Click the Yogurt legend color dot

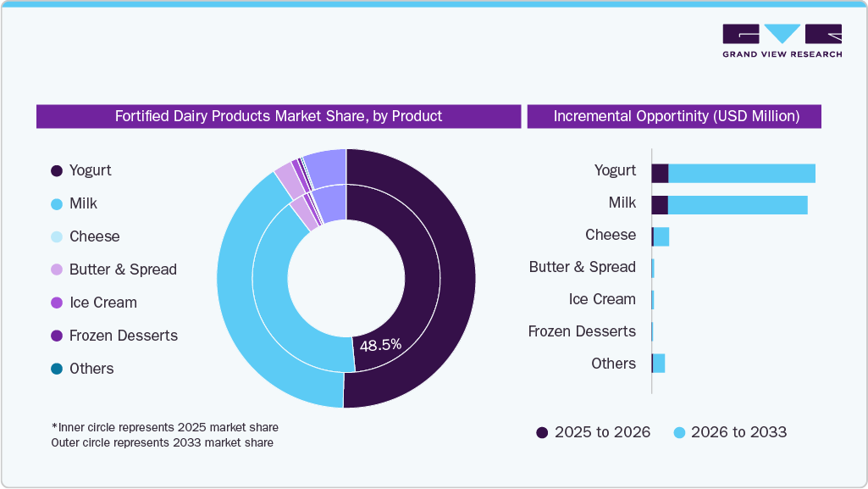click(x=57, y=170)
